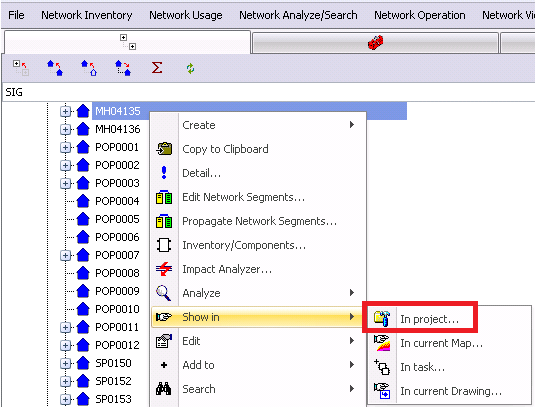The width and height of the screenshot is (535, 407).
Task: Click the Impact Analyzer lightning icon
Action: (164, 269)
